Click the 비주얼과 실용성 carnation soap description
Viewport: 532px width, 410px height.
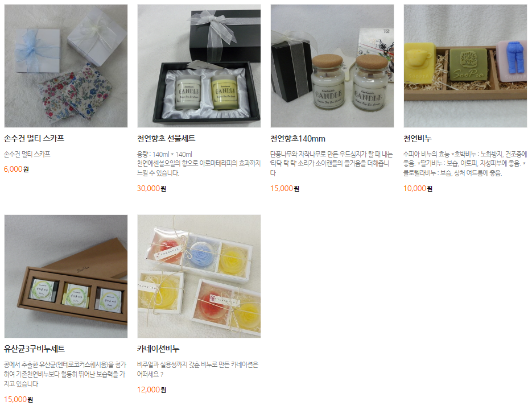point(198,369)
